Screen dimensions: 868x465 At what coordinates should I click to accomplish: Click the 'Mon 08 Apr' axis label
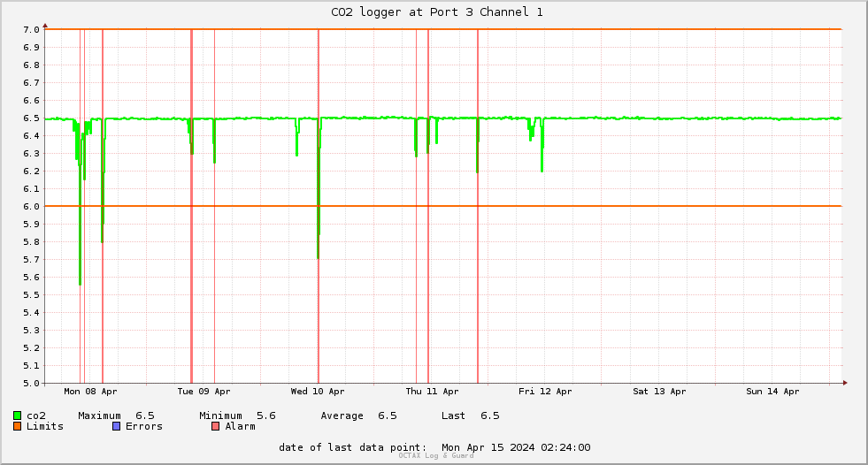pyautogui.click(x=90, y=392)
